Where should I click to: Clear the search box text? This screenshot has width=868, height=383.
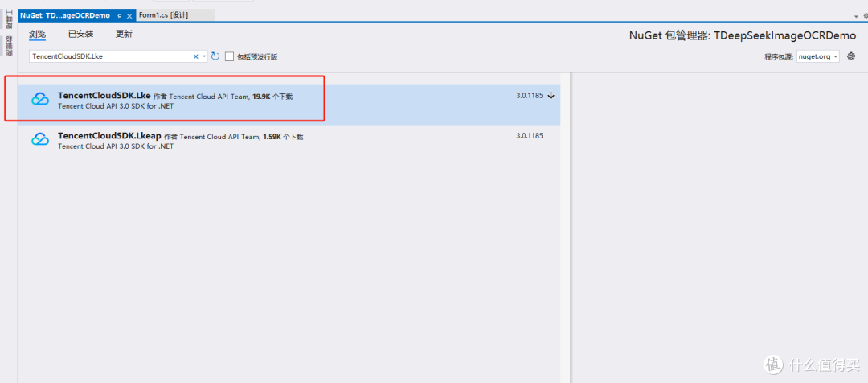pyautogui.click(x=195, y=56)
